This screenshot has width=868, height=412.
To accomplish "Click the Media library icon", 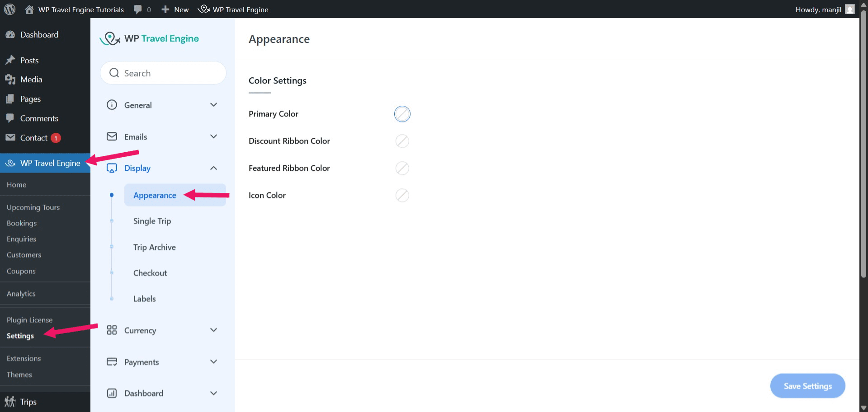I will point(10,80).
